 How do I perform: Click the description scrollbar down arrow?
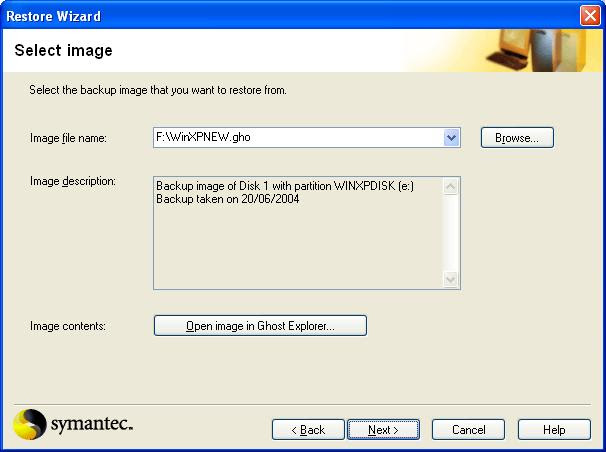point(451,279)
